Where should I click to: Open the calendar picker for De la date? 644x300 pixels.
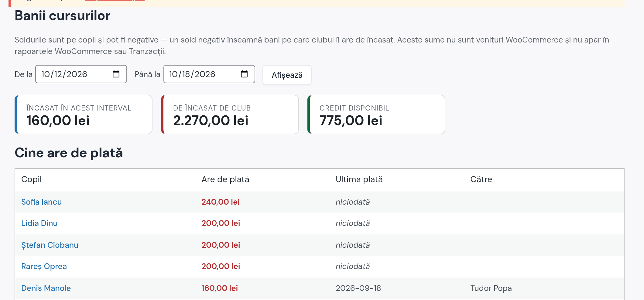116,74
